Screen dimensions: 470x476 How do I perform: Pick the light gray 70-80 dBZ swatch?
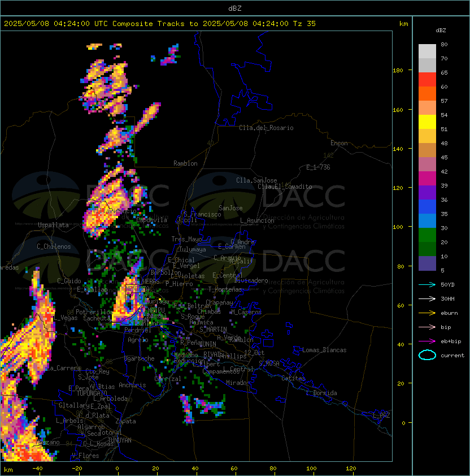pos(427,51)
